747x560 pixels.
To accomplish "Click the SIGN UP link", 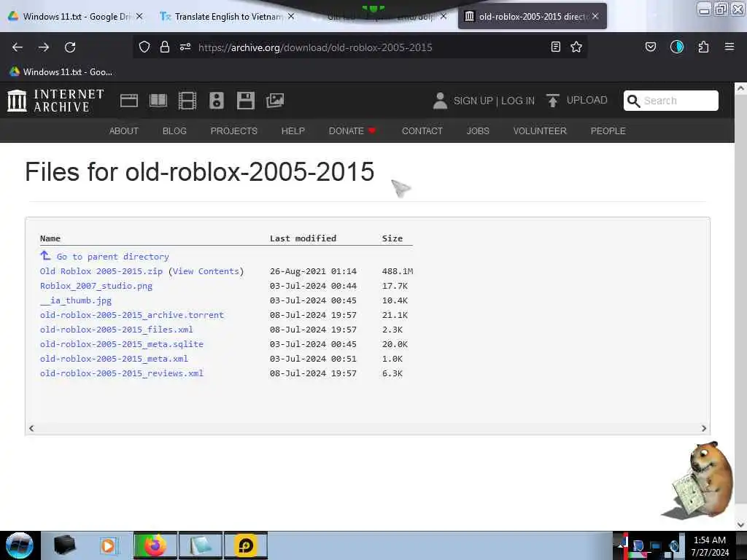I will [473, 101].
